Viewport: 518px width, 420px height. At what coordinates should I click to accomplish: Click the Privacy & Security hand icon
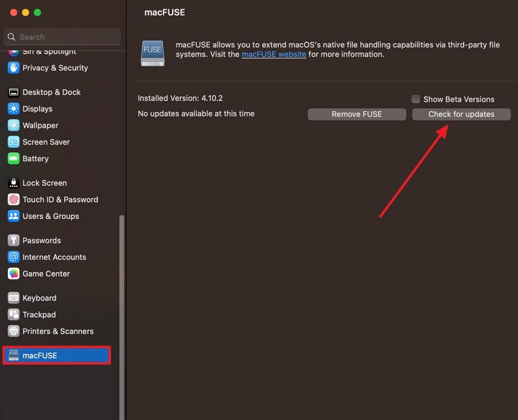point(13,68)
